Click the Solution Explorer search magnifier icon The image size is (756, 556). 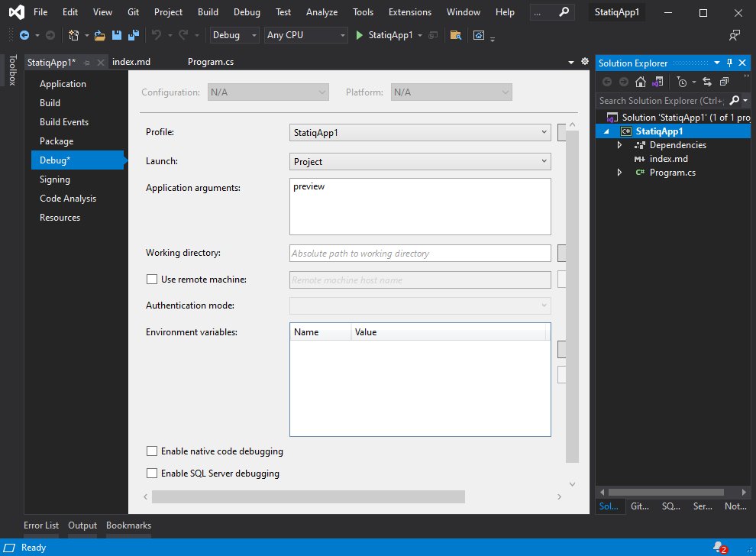click(x=735, y=100)
